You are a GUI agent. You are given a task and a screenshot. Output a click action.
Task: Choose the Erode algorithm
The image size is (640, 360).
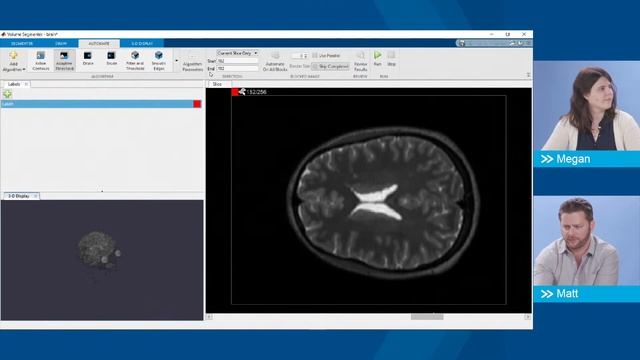pos(111,59)
